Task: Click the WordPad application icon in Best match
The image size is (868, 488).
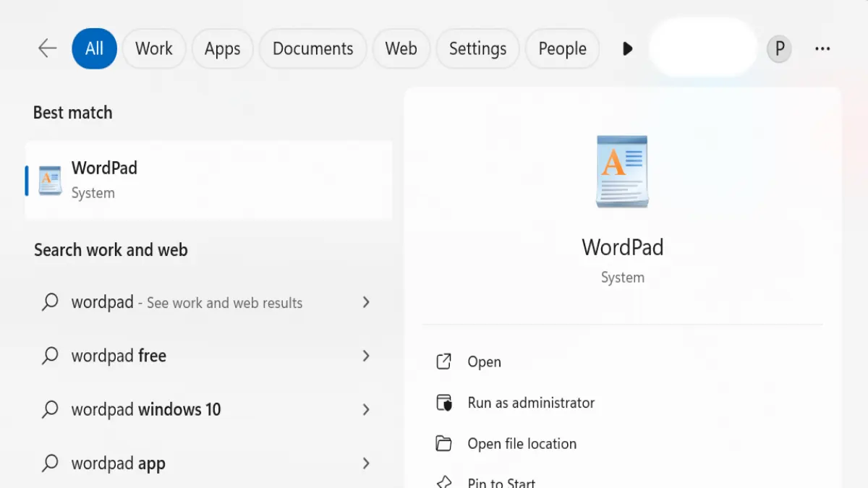Action: pyautogui.click(x=48, y=179)
